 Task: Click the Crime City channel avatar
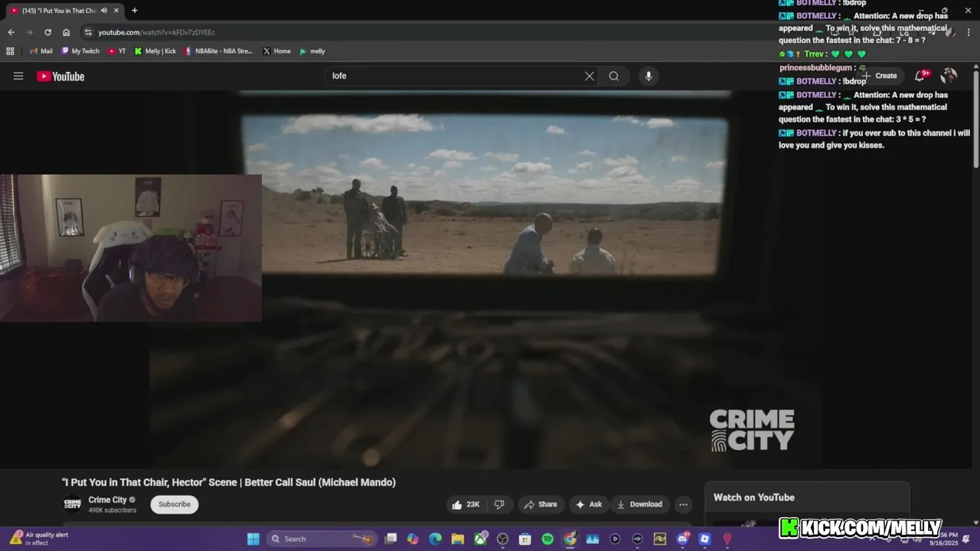point(73,504)
